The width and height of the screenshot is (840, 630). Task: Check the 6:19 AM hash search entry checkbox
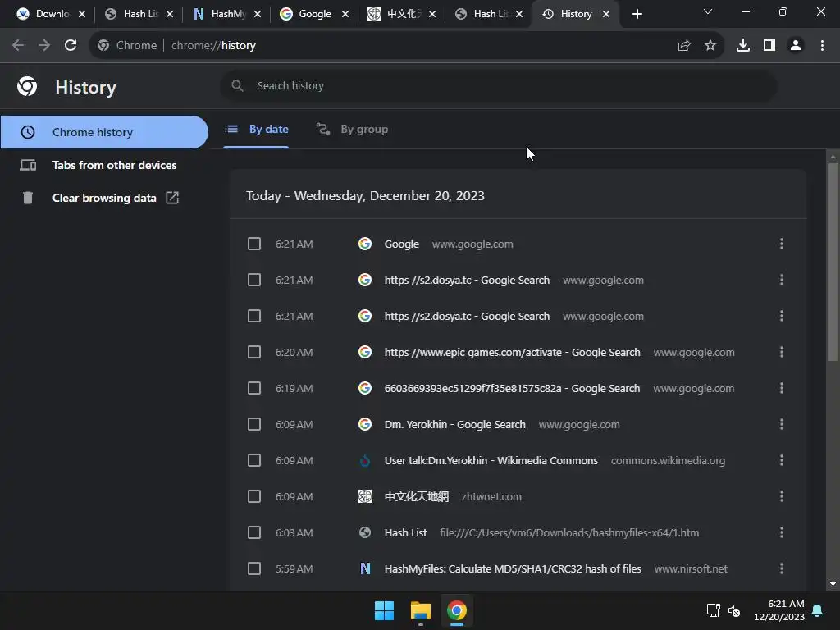pos(254,388)
